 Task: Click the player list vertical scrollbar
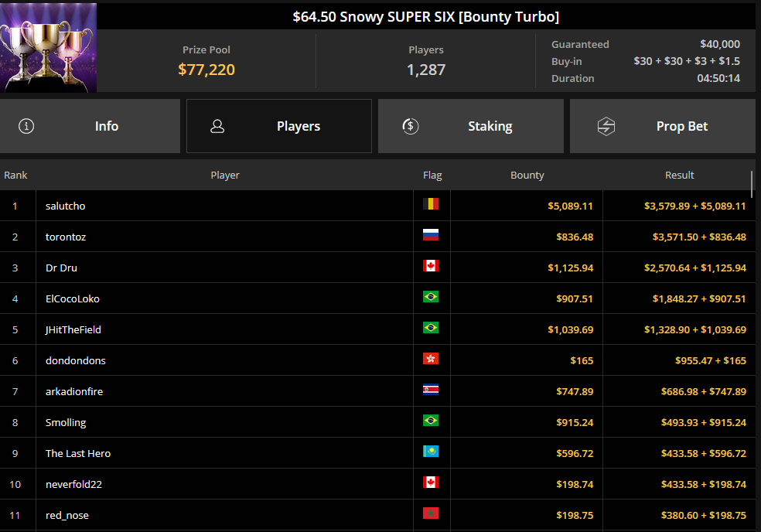coord(752,186)
